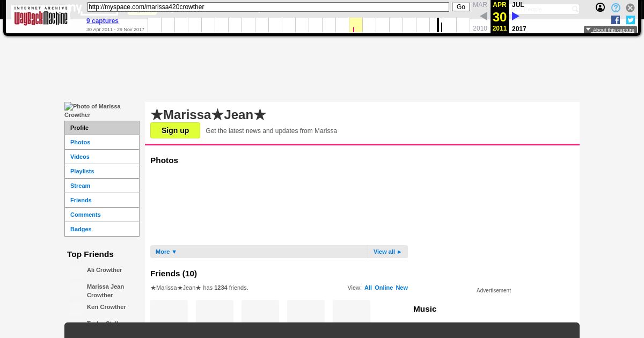View Online friends filter

click(384, 288)
